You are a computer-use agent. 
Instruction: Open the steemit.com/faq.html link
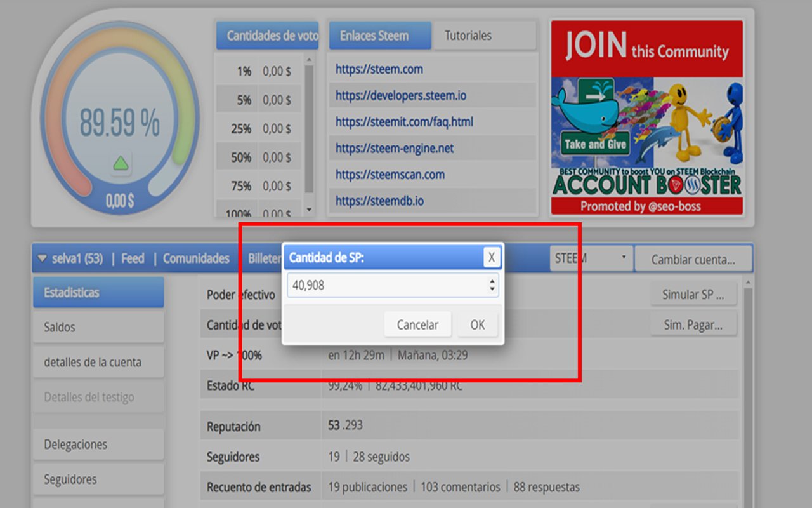[404, 121]
